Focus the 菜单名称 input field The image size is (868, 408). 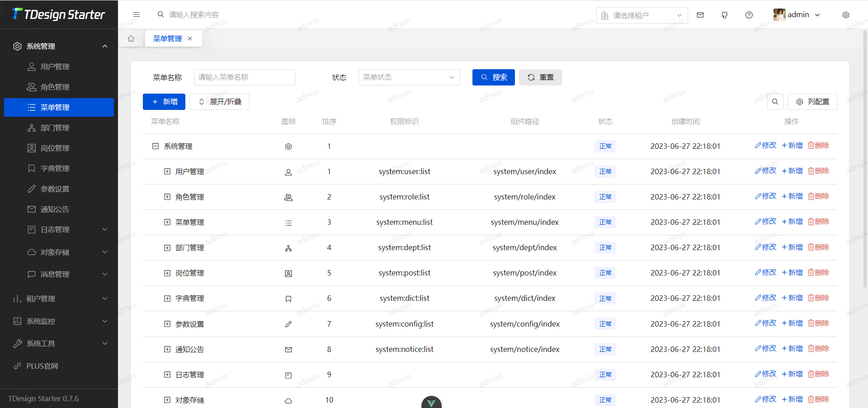click(x=245, y=77)
